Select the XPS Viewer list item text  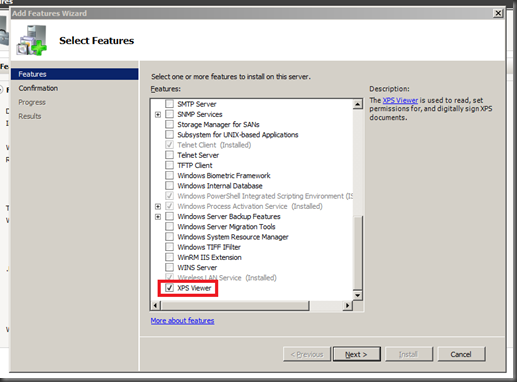194,288
